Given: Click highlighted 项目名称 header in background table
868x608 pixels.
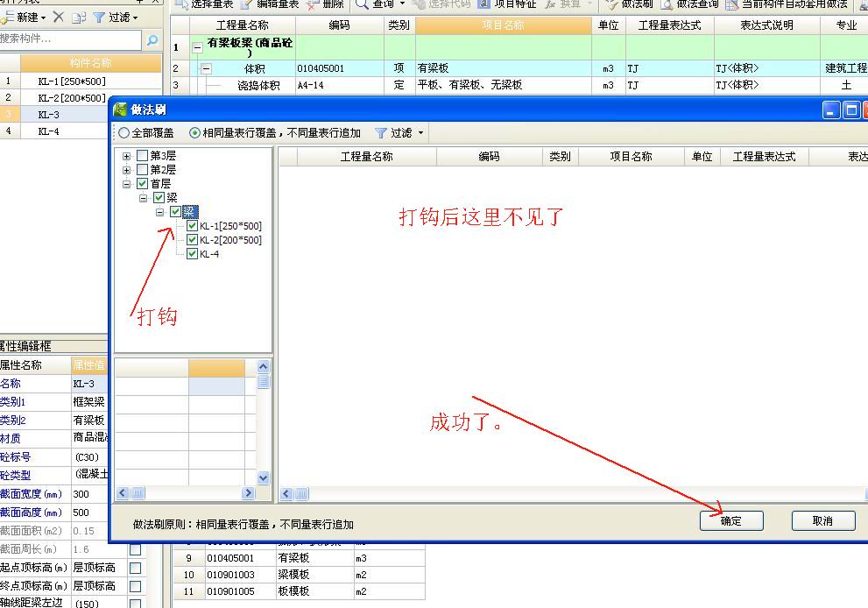Looking at the screenshot, I should [504, 25].
